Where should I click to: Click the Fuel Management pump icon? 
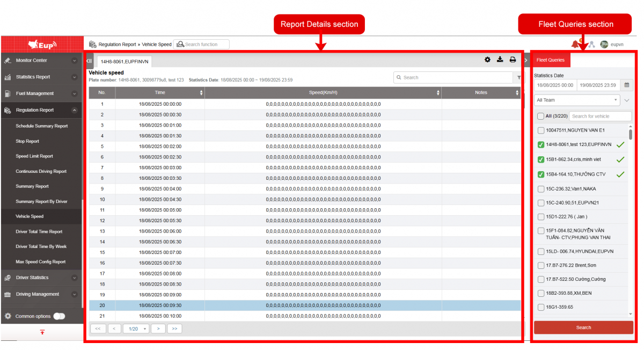click(x=8, y=93)
